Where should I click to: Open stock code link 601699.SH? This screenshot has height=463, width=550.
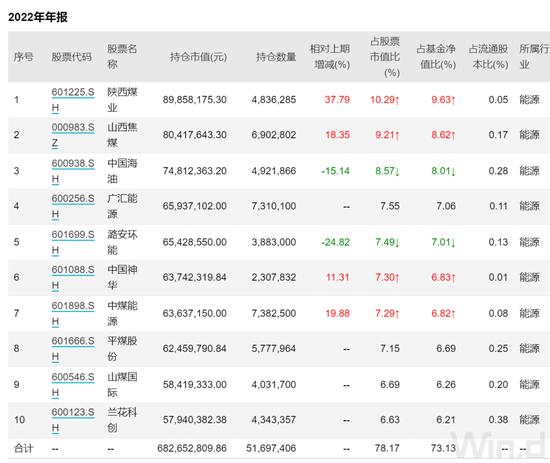tap(73, 242)
